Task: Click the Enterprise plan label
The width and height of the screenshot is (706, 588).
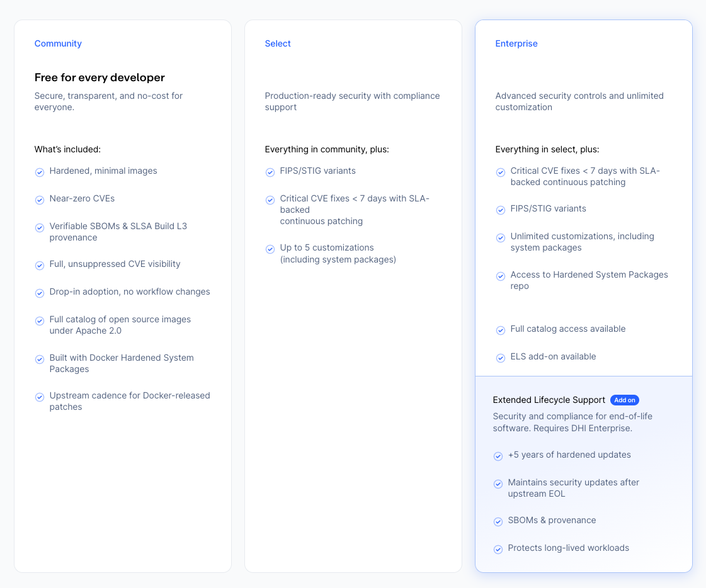Action: point(516,43)
